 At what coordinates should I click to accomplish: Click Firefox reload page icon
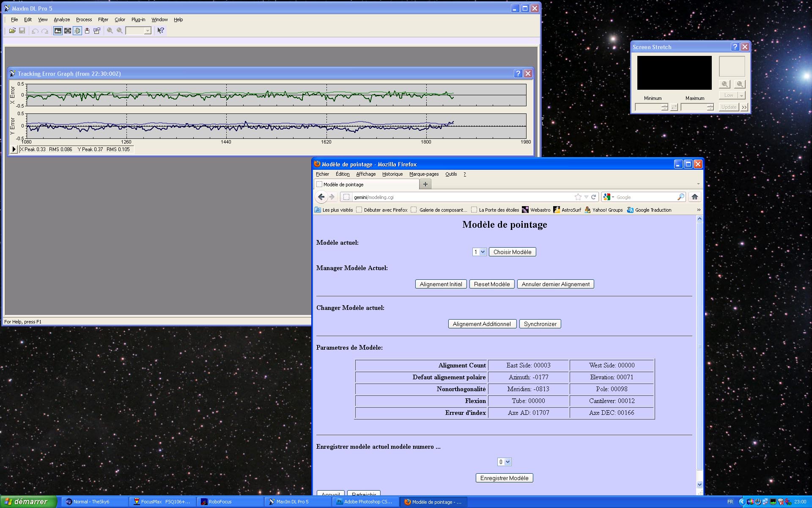coord(594,197)
